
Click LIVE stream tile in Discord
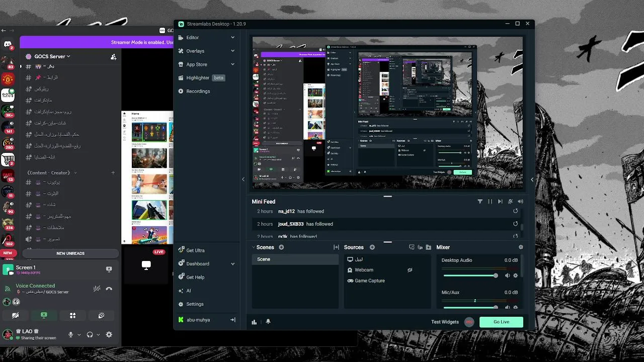[146, 264]
